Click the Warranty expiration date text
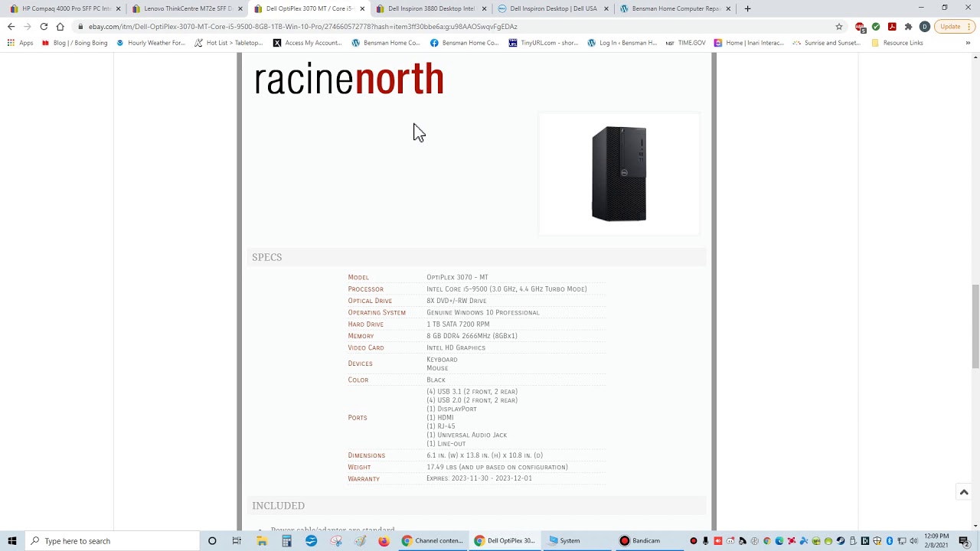 (x=479, y=478)
